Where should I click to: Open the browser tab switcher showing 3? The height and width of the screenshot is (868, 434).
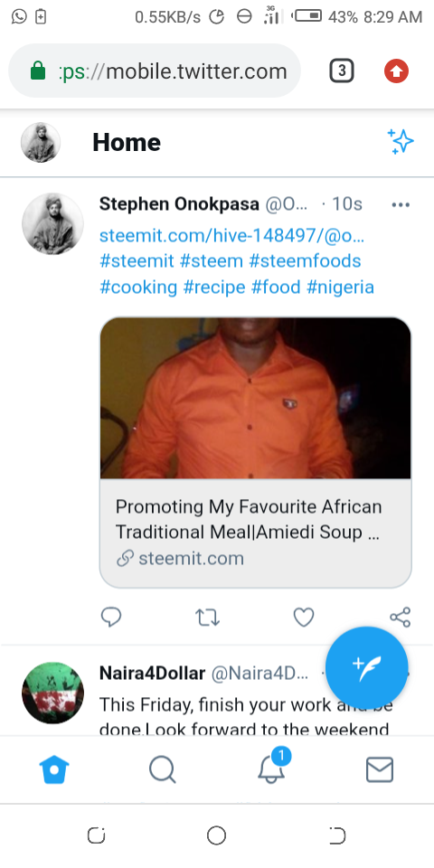coord(342,71)
